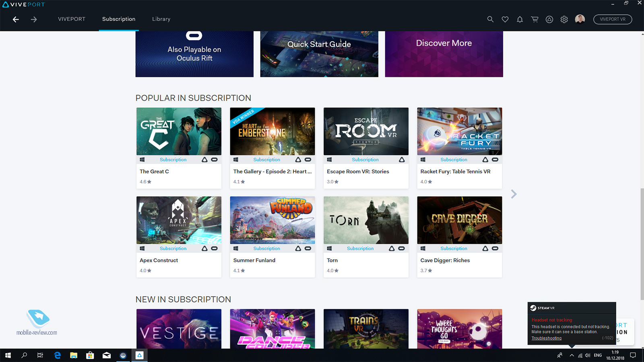The height and width of the screenshot is (362, 644).
Task: Show next popular subscription titles arrow
Action: pyautogui.click(x=514, y=194)
